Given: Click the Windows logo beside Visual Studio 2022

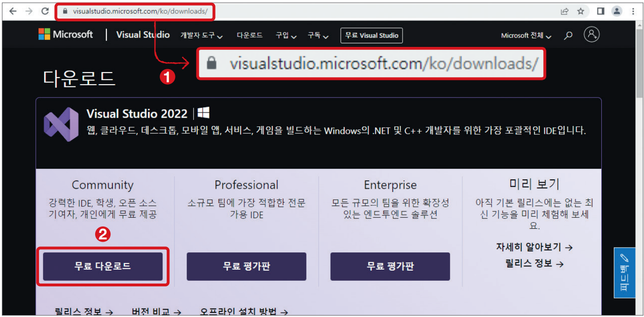Looking at the screenshot, I should coord(203,112).
